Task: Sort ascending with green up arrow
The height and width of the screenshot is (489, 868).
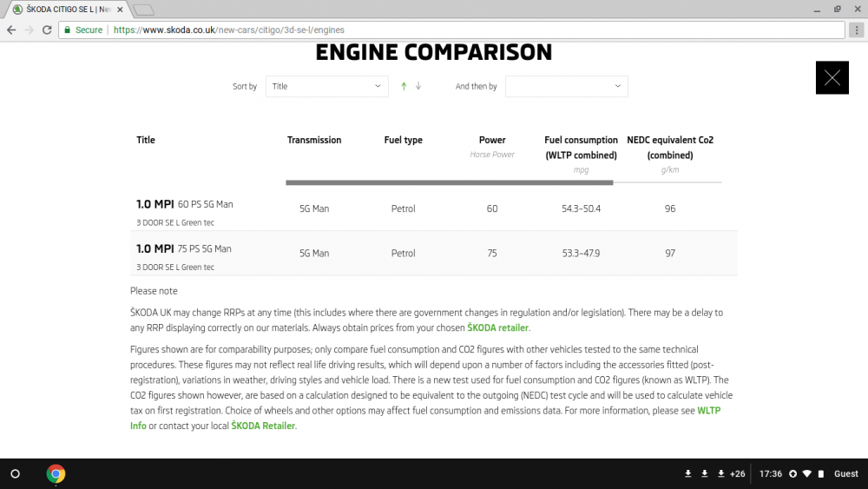Action: point(404,86)
